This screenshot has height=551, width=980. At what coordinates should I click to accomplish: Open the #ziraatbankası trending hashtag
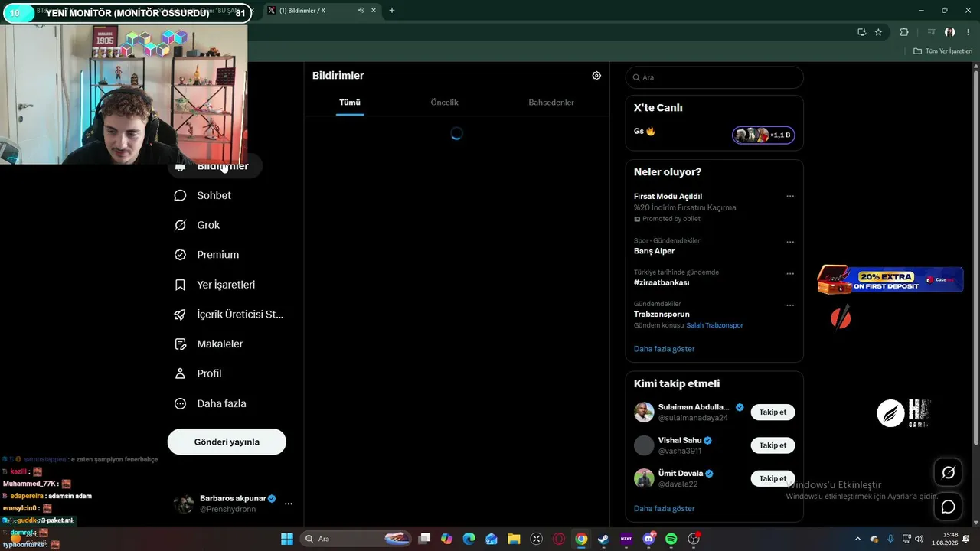click(x=661, y=282)
